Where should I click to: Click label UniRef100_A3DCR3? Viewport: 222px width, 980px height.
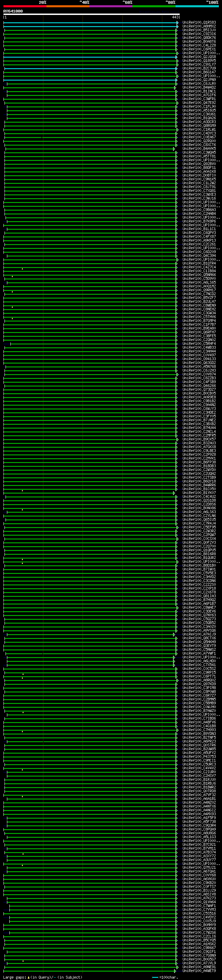[199, 122]
